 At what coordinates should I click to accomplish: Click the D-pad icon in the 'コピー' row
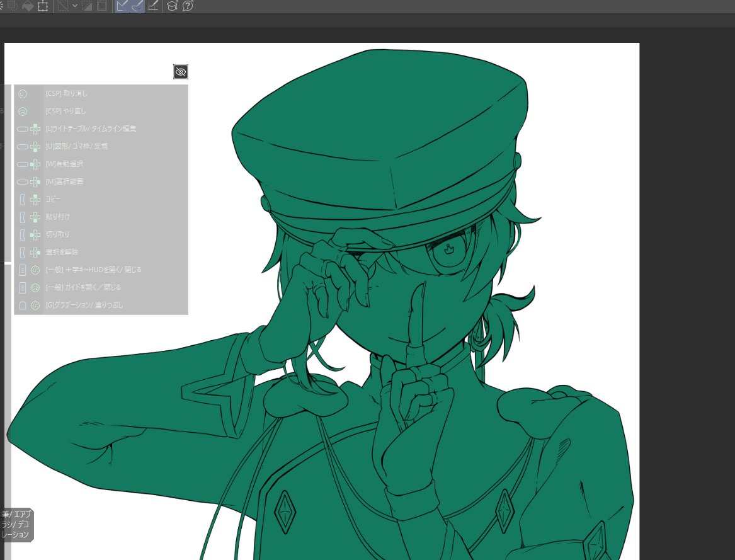pos(35,199)
